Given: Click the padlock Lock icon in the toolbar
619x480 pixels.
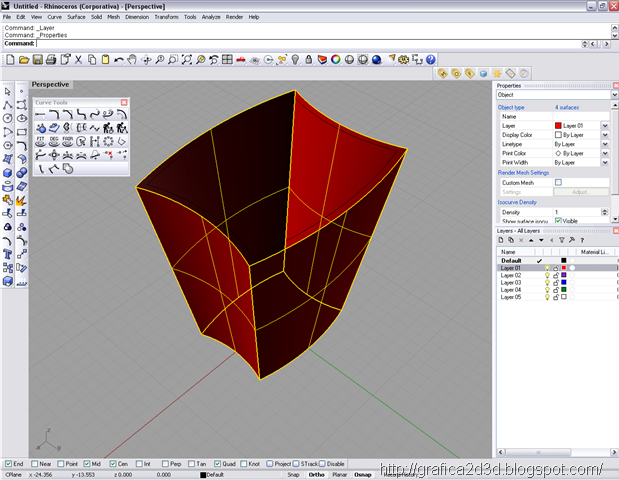Looking at the screenshot, I should coord(309,60).
